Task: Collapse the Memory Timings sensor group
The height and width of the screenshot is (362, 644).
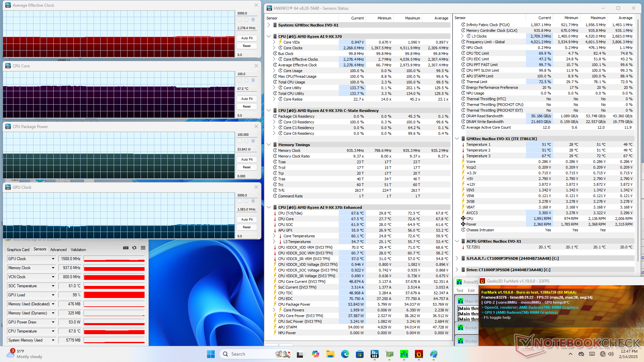Action: pos(269,145)
